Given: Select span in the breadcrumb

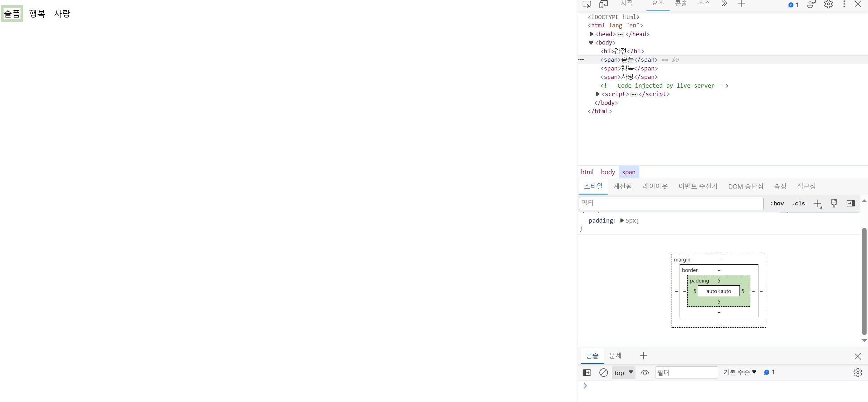Looking at the screenshot, I should [629, 172].
